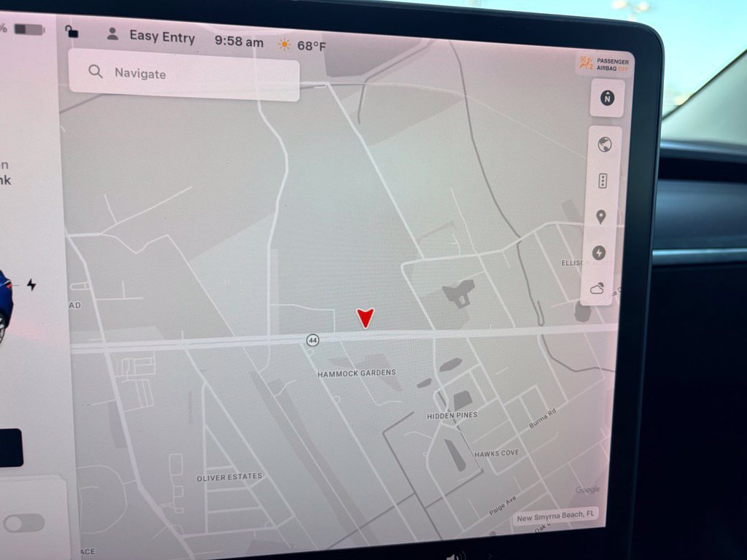This screenshot has height=560, width=747.
Task: Tap the Navigate search field
Action: tap(184, 74)
